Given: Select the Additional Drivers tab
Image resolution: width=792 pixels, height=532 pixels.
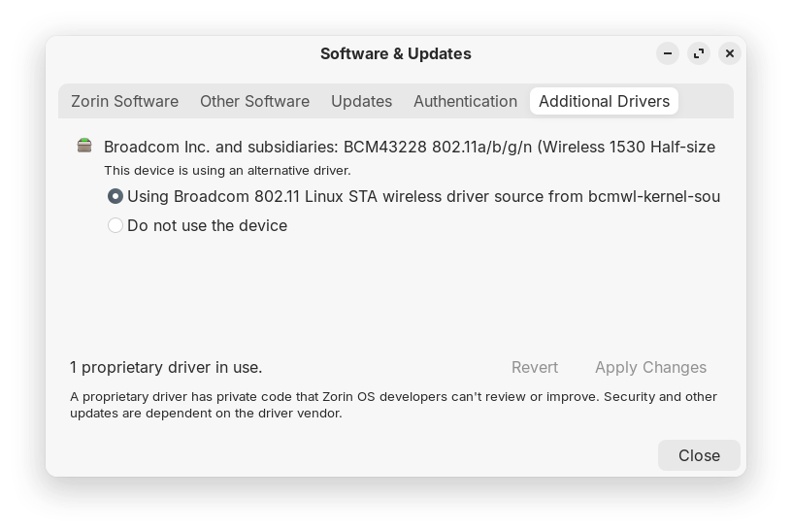Looking at the screenshot, I should pos(604,101).
